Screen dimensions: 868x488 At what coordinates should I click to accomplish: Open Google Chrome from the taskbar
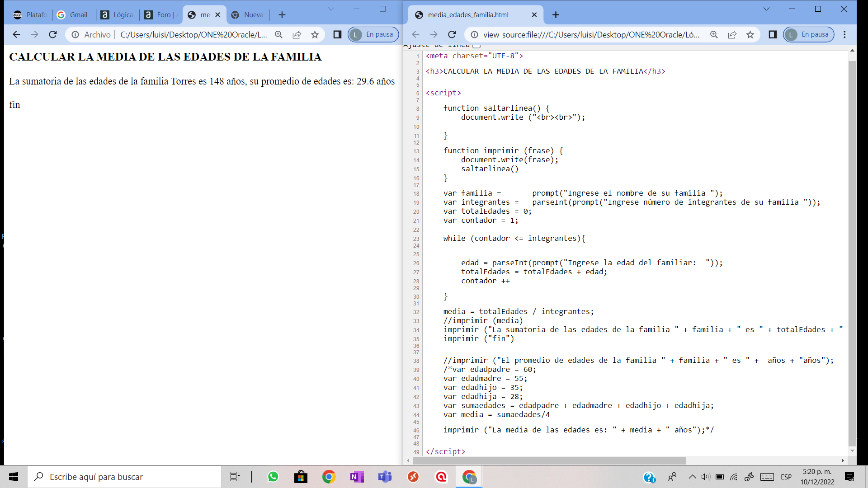(x=329, y=477)
